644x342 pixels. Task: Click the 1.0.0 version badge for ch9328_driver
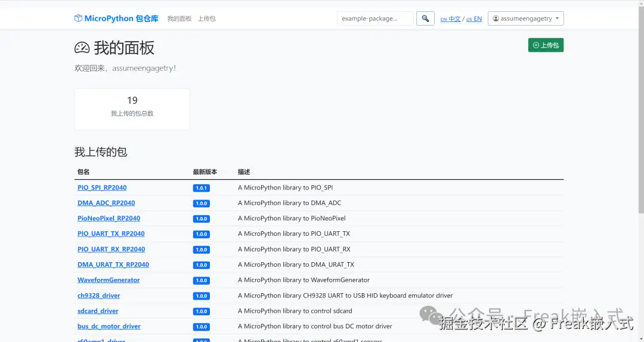click(x=202, y=296)
